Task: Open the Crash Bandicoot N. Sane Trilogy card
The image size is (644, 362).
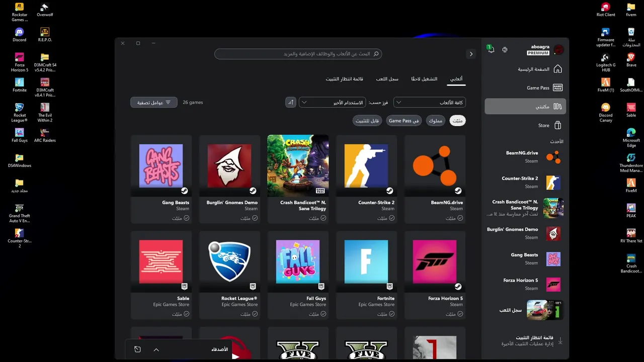Action: point(298,179)
